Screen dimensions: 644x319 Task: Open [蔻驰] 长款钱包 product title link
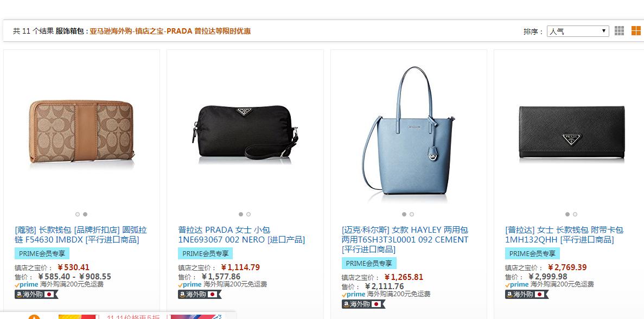[x=80, y=235]
